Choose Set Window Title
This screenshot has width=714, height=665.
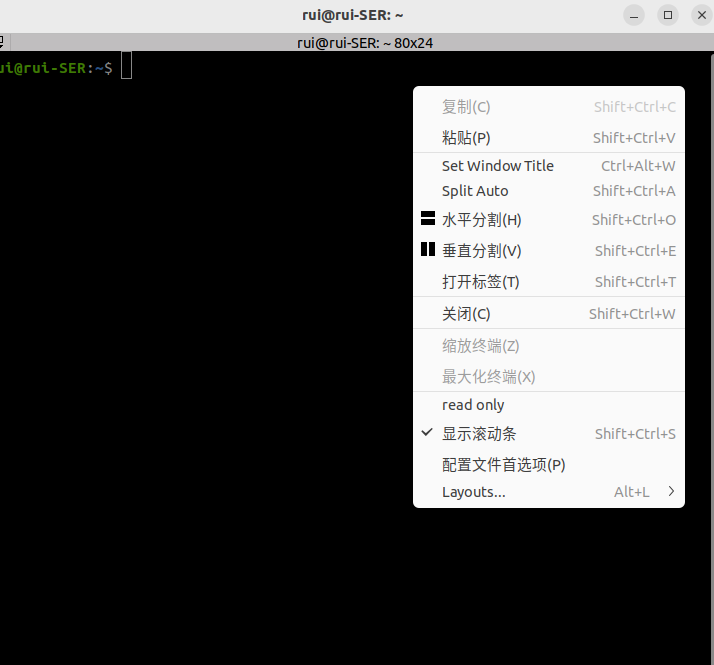pyautogui.click(x=497, y=166)
